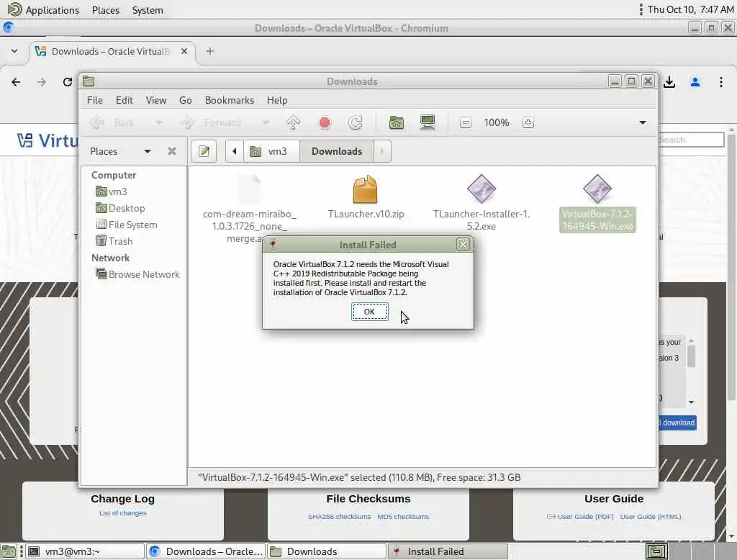Select Browse Network in sidebar

pos(137,274)
